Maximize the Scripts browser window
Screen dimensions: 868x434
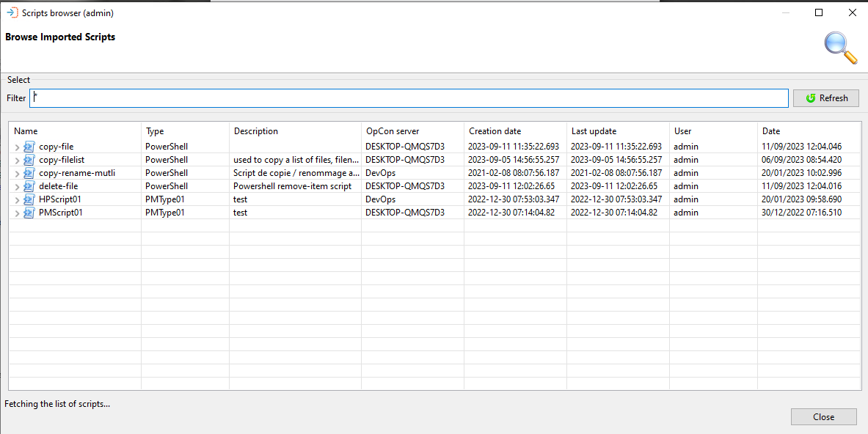pos(819,12)
